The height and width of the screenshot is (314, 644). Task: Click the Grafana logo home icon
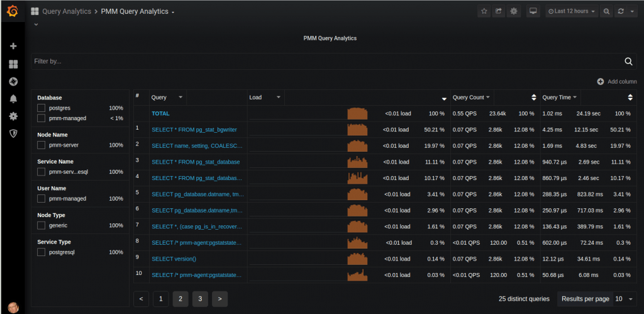click(12, 11)
